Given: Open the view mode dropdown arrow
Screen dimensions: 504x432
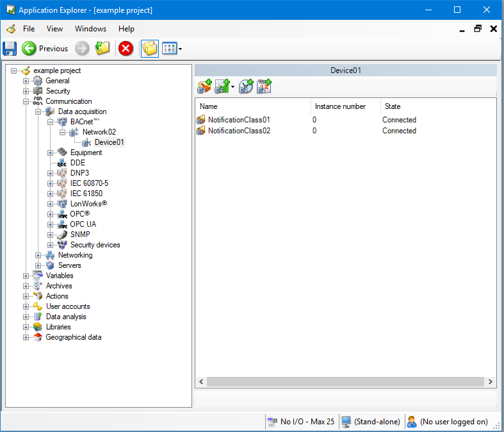Looking at the screenshot, I should tap(181, 49).
